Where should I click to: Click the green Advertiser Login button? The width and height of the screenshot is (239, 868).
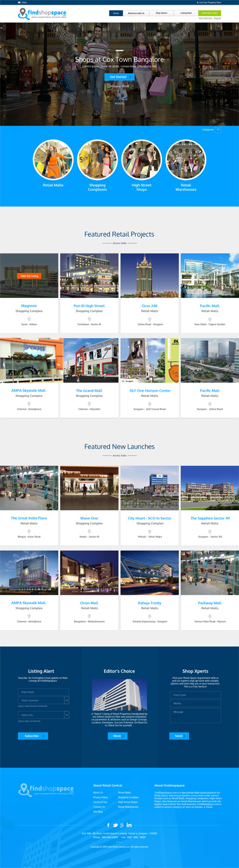tap(209, 13)
